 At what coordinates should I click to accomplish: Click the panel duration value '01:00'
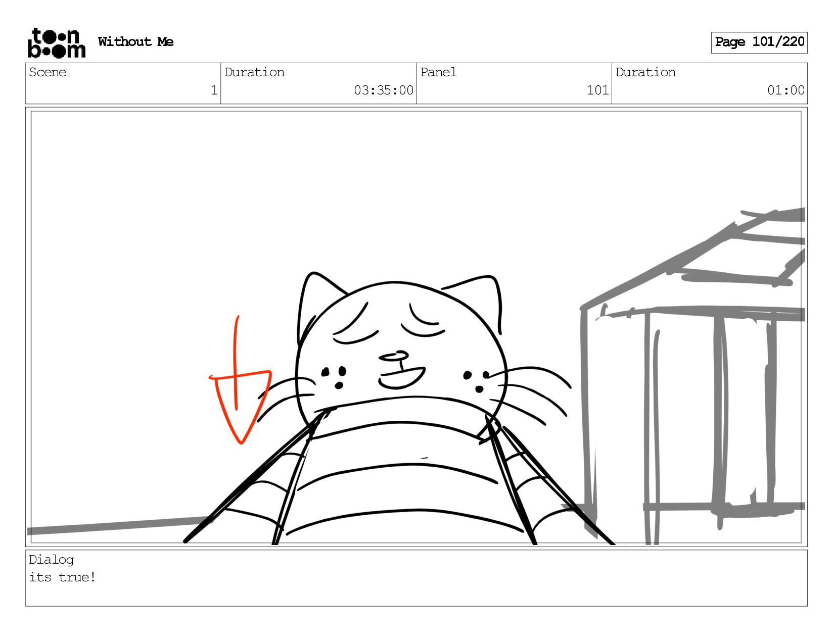[x=786, y=90]
